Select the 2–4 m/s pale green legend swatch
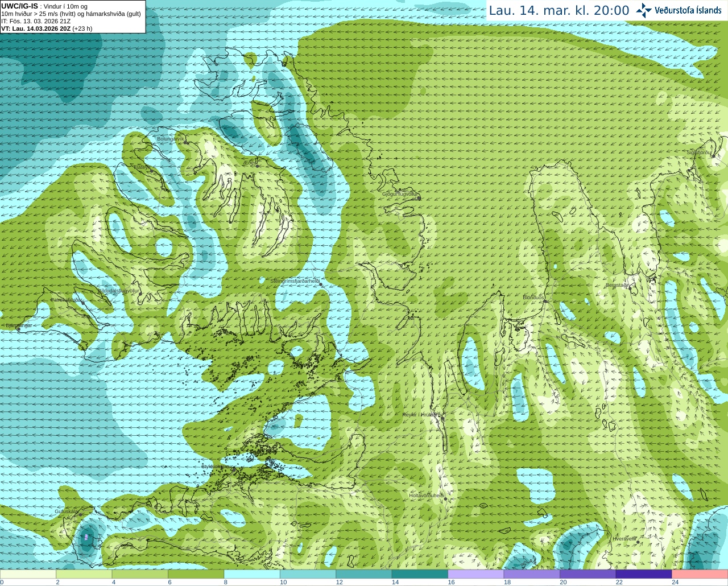Image resolution: width=728 pixels, height=586 pixels. pos(84,573)
